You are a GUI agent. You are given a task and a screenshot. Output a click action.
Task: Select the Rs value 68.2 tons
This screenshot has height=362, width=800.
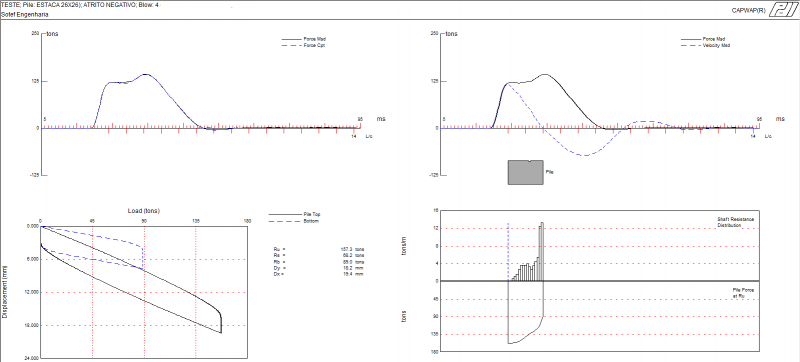pyautogui.click(x=353, y=255)
